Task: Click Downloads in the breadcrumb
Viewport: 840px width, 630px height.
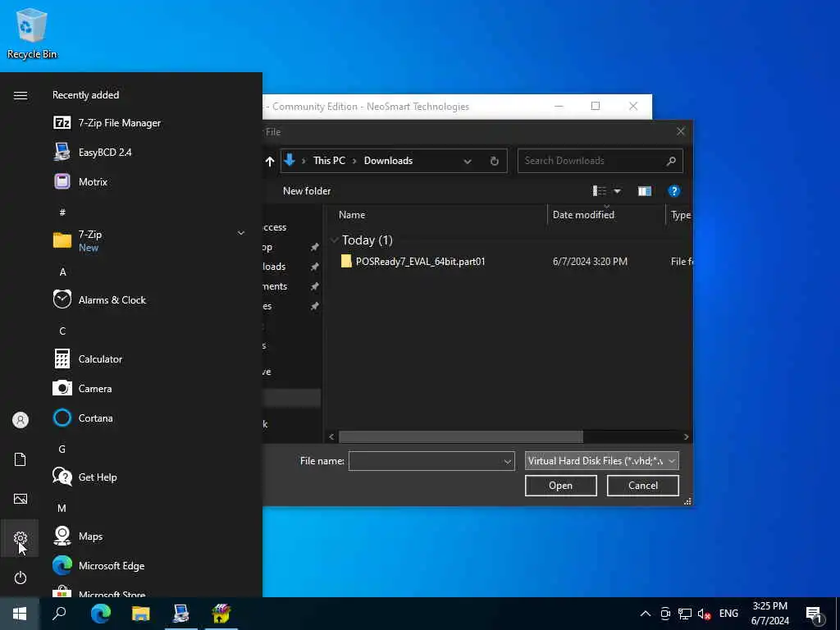Action: tap(388, 161)
